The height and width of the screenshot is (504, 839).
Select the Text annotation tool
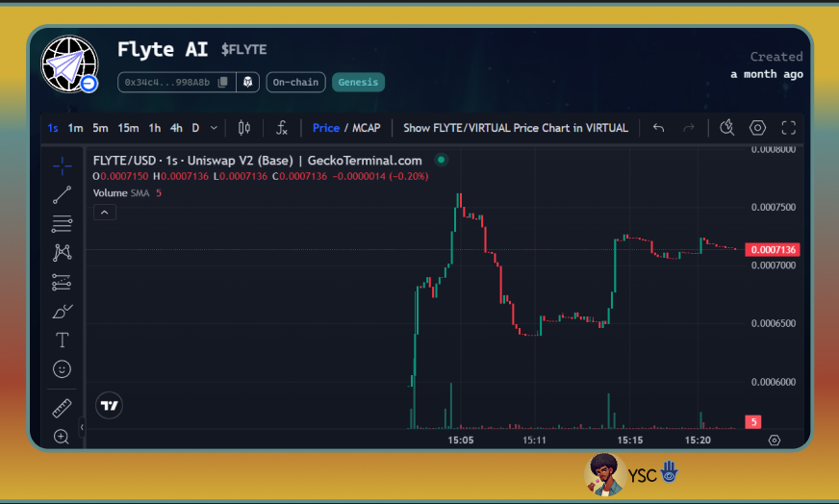click(x=63, y=340)
